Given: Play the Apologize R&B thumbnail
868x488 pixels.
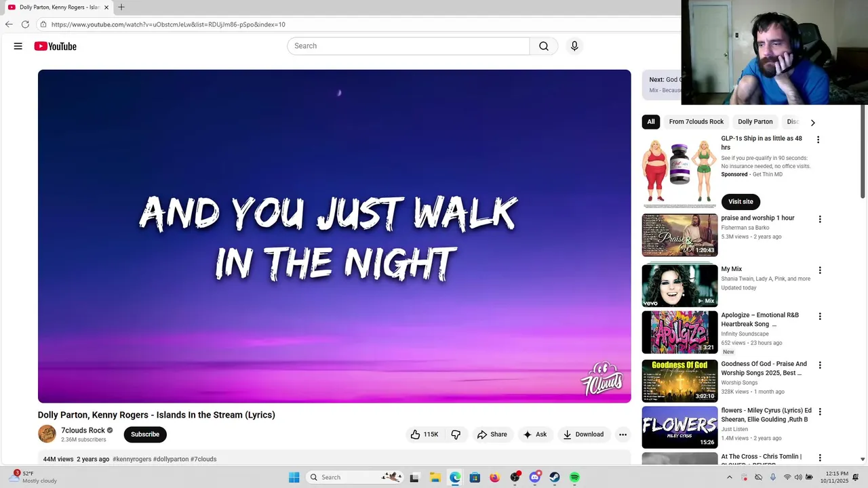Looking at the screenshot, I should 679,332.
